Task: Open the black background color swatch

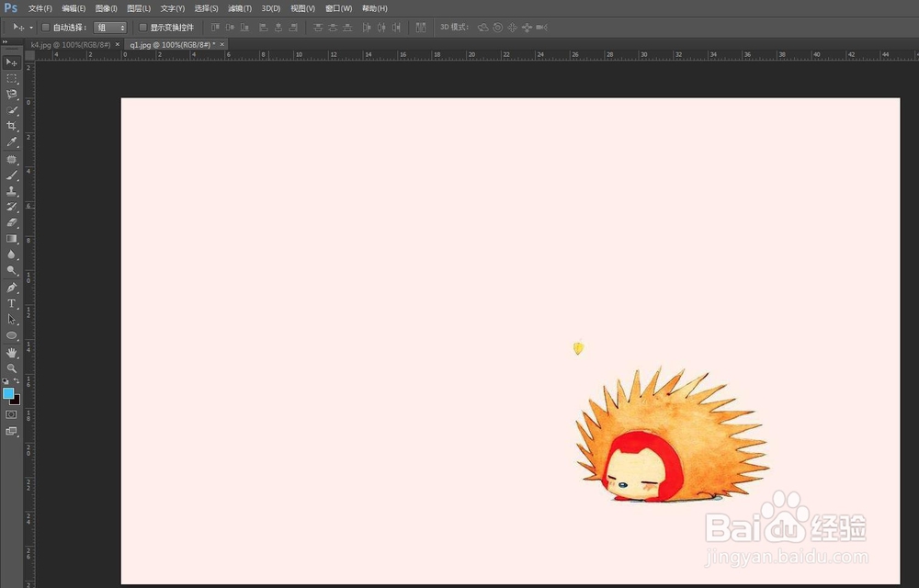Action: 17,401
